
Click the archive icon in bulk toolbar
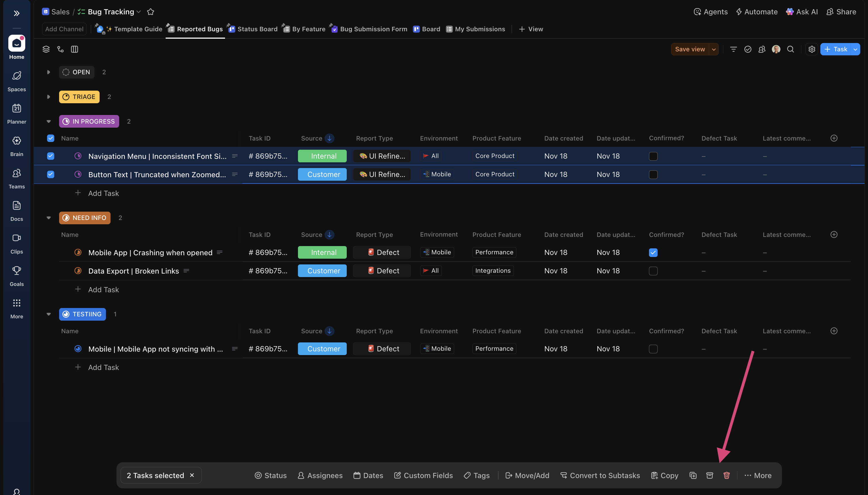click(x=710, y=475)
